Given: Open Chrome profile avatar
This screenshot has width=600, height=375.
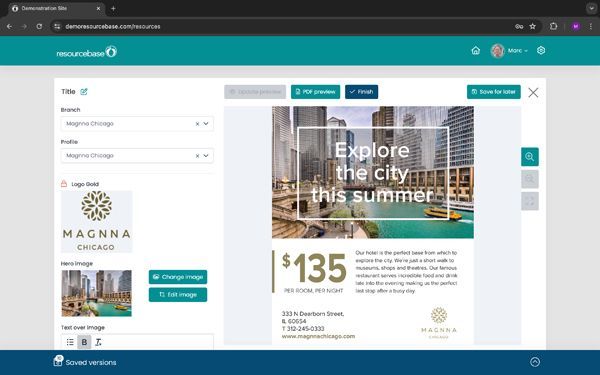Looking at the screenshot, I should point(576,26).
